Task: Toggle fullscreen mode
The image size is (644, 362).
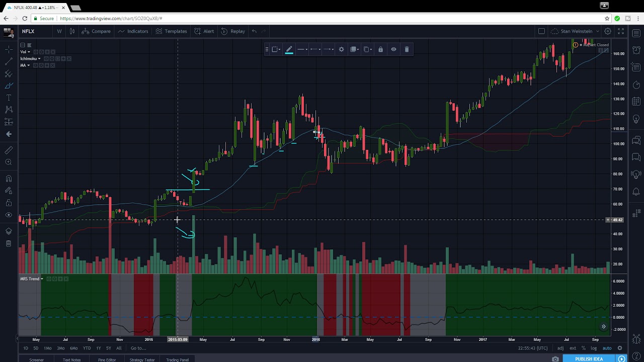Action: [x=621, y=31]
